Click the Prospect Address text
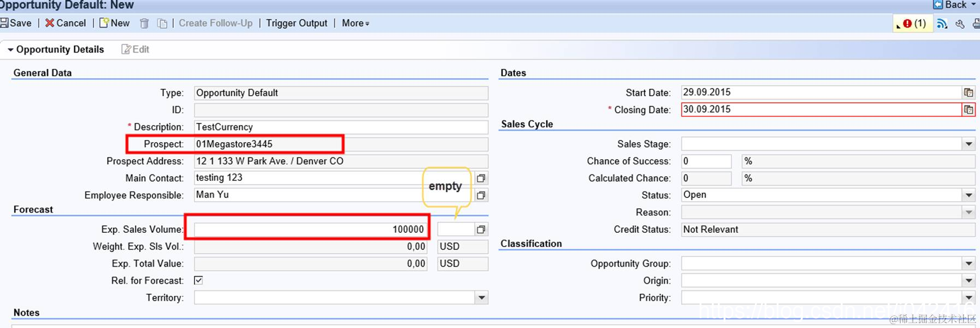Screen dimensions: 980x328 click(x=270, y=161)
